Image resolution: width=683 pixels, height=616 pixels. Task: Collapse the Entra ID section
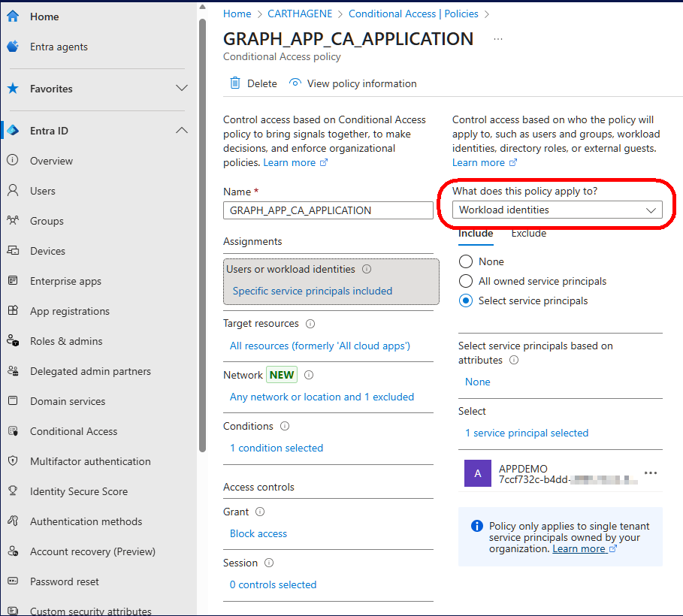(182, 129)
